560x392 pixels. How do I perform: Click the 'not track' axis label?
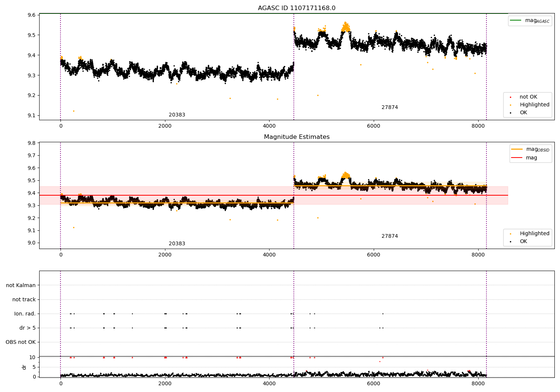tap(24, 299)
